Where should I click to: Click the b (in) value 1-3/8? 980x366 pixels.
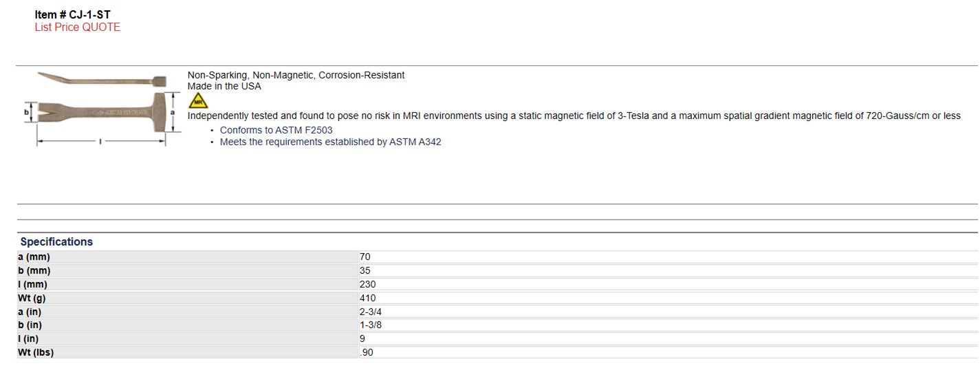(371, 325)
